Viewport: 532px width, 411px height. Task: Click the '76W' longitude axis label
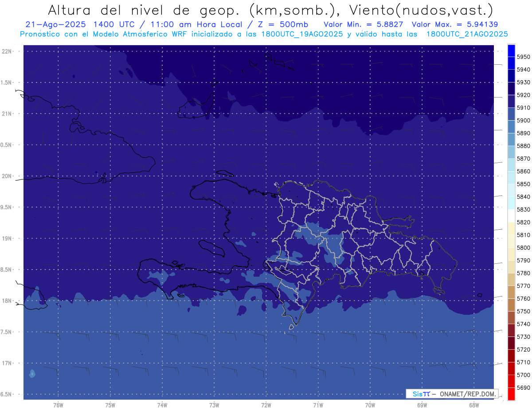(x=58, y=405)
